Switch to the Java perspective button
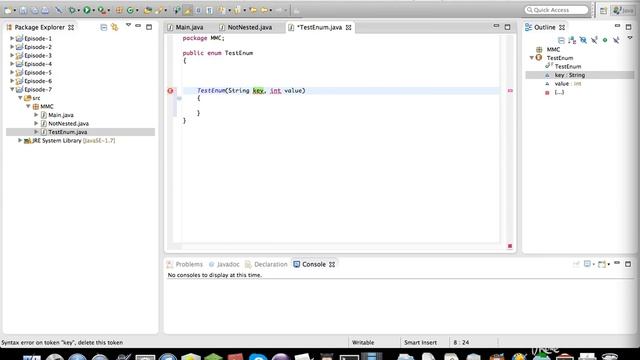Viewport: 640px width, 360px height. (623, 11)
